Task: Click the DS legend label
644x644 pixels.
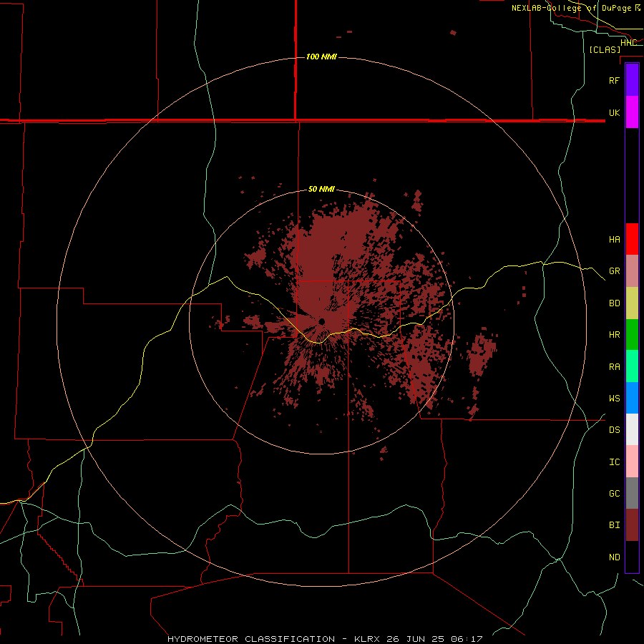Action: click(x=614, y=430)
